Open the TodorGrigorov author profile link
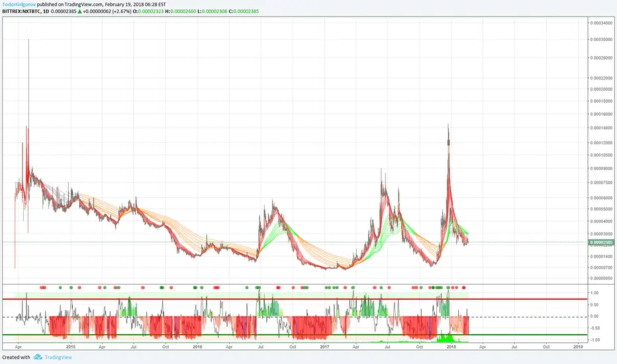Viewport: 617px width, 364px height. (19, 5)
